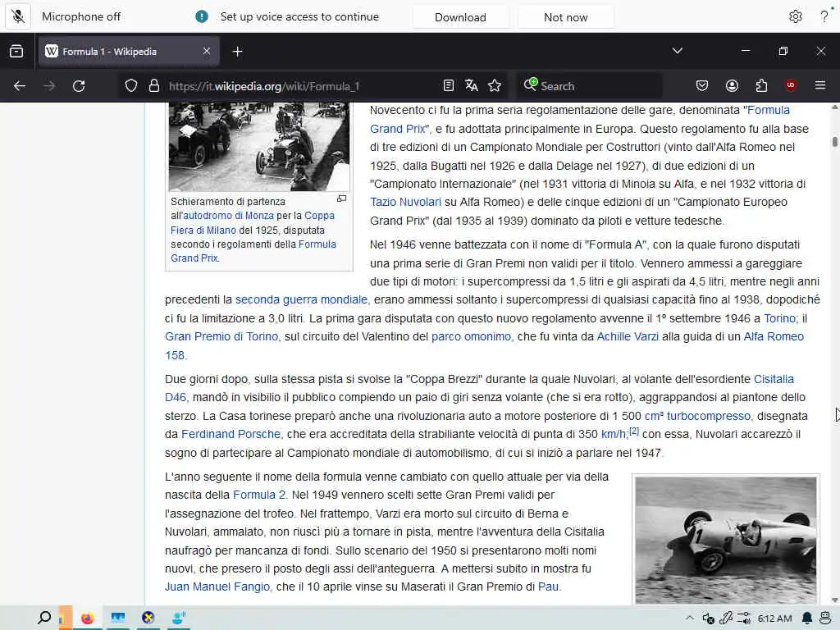Click the page vertical scrollbar thumb
Viewport: 840px width, 630px height.
click(834, 142)
